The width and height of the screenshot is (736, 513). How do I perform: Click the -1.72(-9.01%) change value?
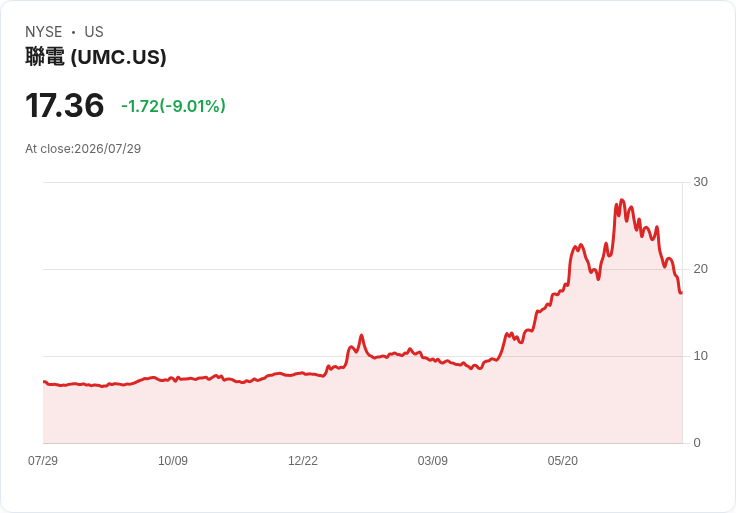point(173,106)
